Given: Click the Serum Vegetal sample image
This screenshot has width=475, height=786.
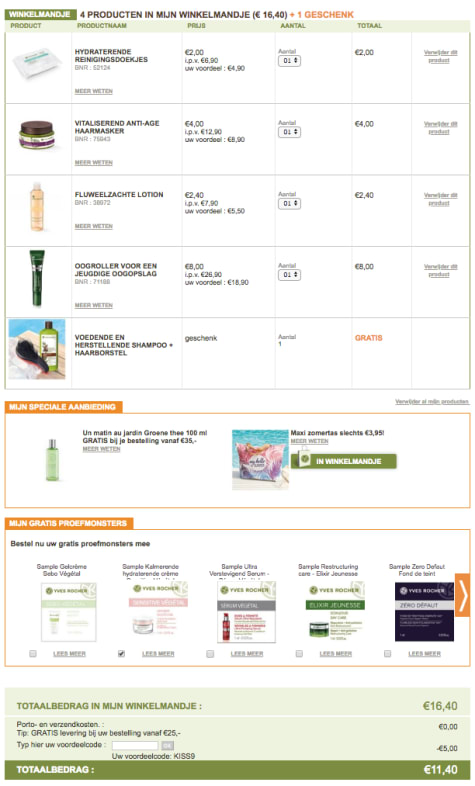Looking at the screenshot, I should coord(247,612).
